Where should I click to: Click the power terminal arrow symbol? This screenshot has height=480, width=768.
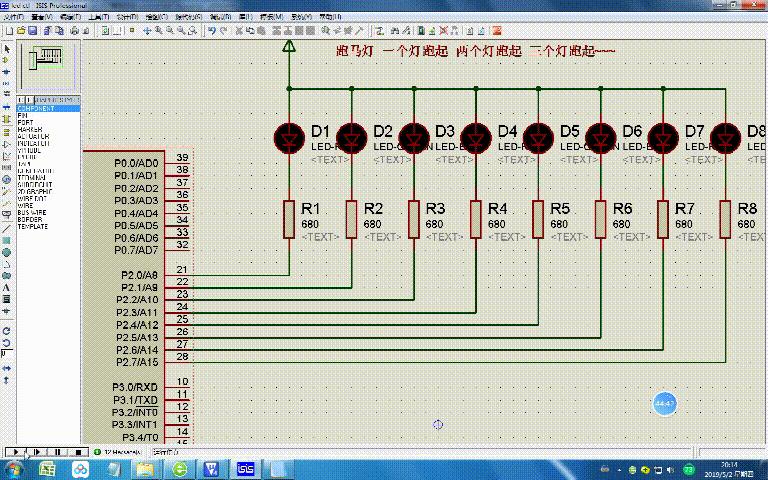(x=289, y=47)
